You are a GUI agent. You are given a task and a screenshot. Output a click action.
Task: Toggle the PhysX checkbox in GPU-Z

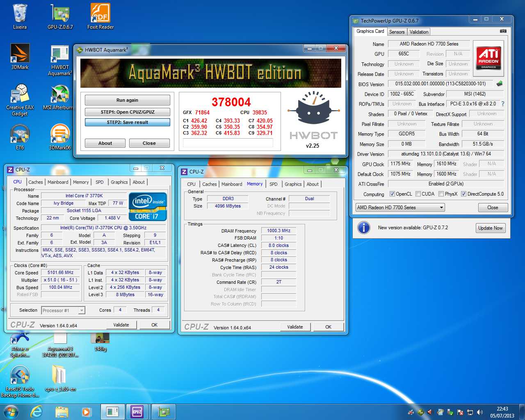tap(441, 194)
